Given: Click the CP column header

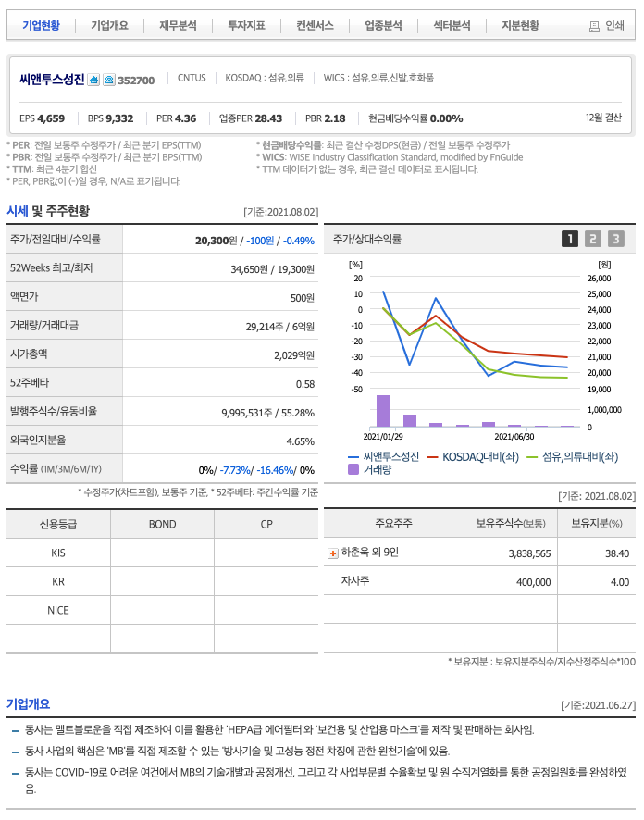Looking at the screenshot, I should [x=266, y=524].
